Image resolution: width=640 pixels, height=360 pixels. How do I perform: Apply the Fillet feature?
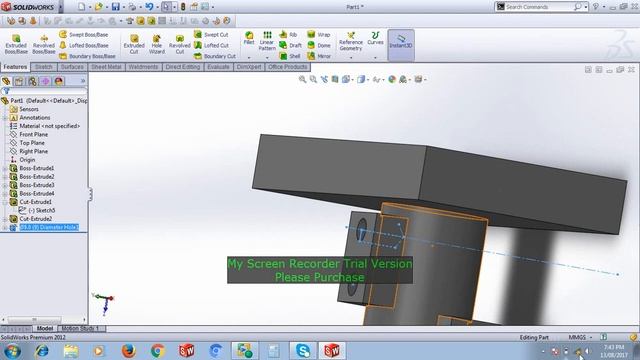249,38
